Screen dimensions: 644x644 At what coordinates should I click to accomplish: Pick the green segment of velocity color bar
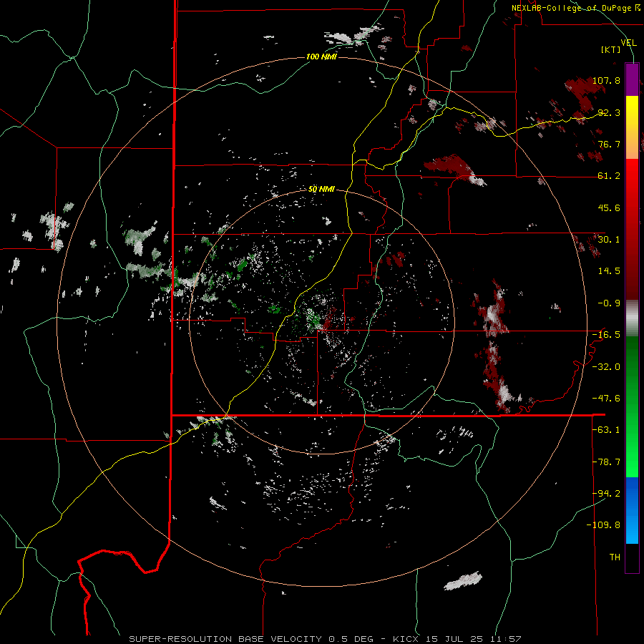click(632, 406)
